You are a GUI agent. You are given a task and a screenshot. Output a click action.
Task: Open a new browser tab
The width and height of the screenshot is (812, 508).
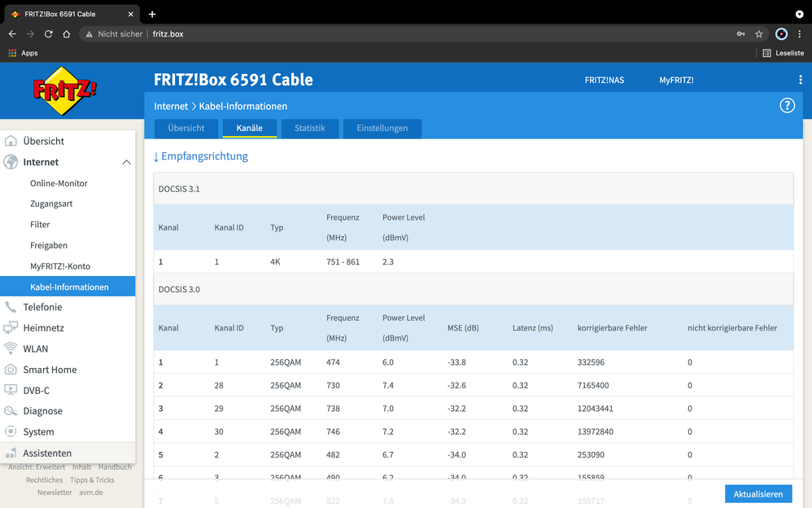coord(152,14)
